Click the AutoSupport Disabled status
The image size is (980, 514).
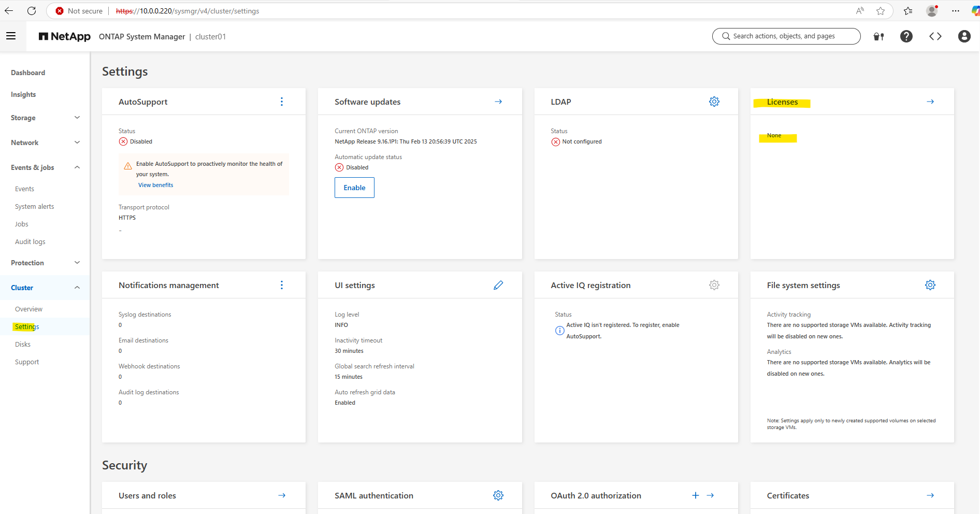(x=136, y=141)
